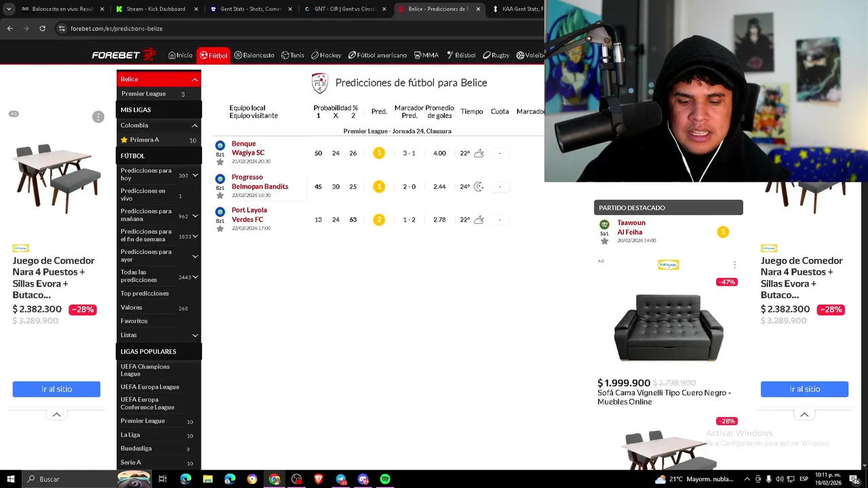Click black sofa cama product image
This screenshot has height=488, width=868.
pos(669,327)
